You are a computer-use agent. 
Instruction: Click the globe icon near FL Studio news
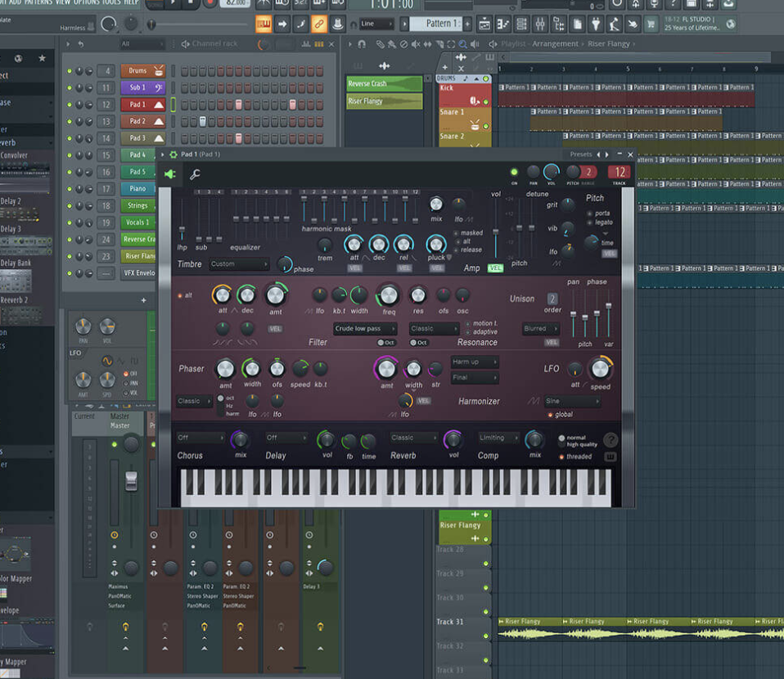tap(731, 24)
